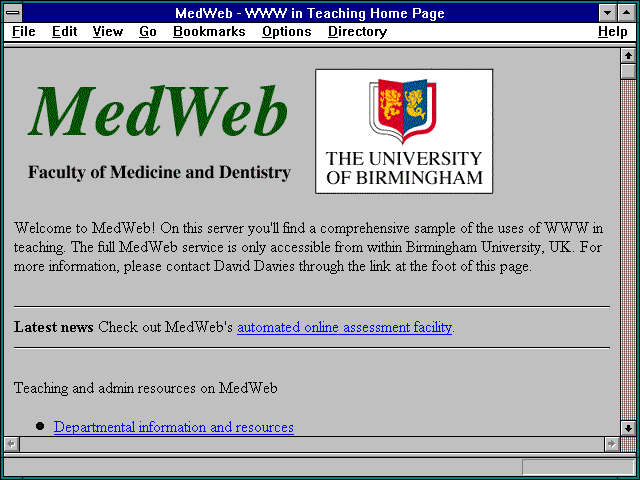The image size is (640, 480).
Task: Click the vertical scrollbar thumb
Action: click(x=628, y=71)
